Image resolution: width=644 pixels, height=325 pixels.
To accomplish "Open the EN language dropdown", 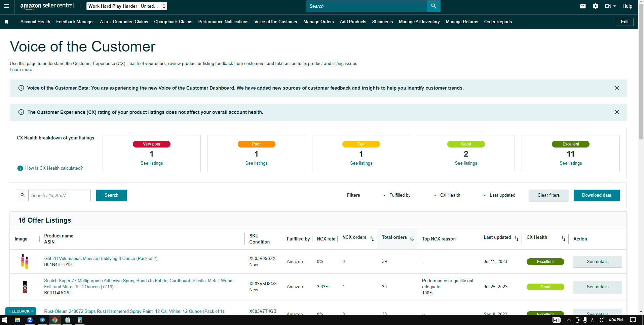I will (610, 6).
